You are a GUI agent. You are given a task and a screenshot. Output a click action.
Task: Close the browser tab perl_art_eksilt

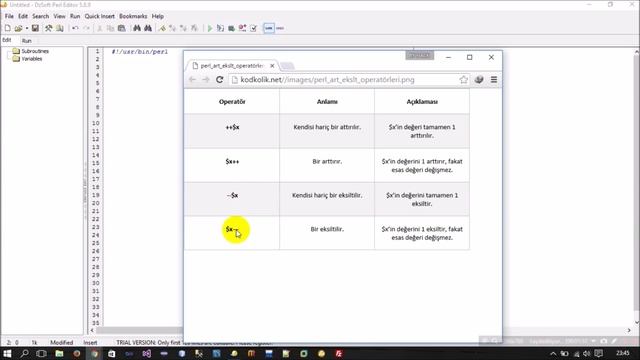pos(272,66)
